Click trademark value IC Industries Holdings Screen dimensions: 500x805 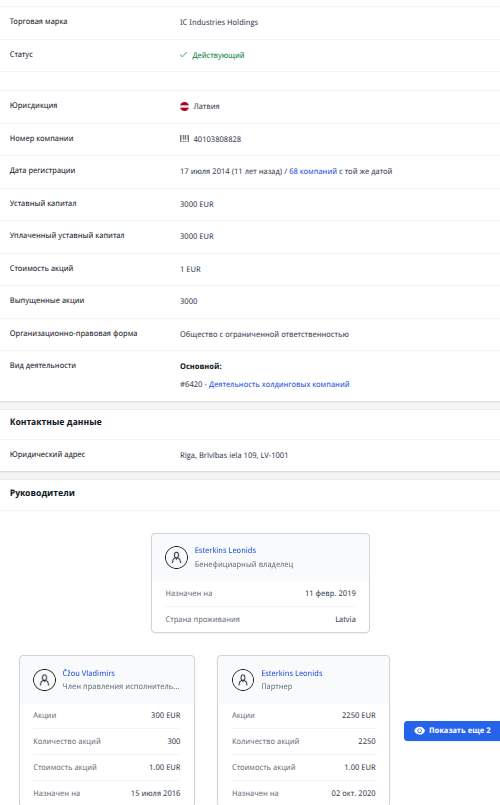pos(219,22)
